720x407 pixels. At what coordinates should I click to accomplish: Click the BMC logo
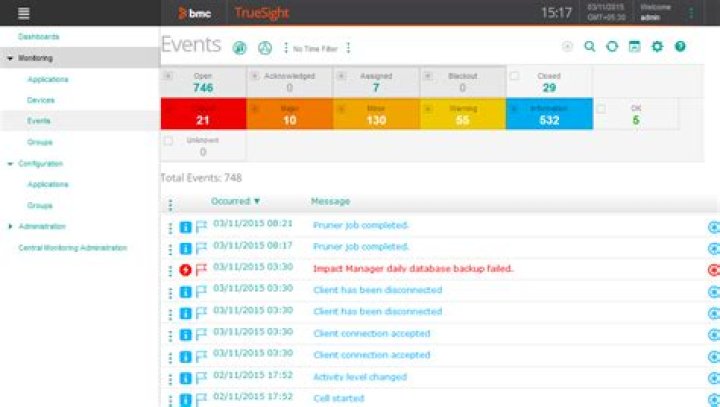[195, 13]
